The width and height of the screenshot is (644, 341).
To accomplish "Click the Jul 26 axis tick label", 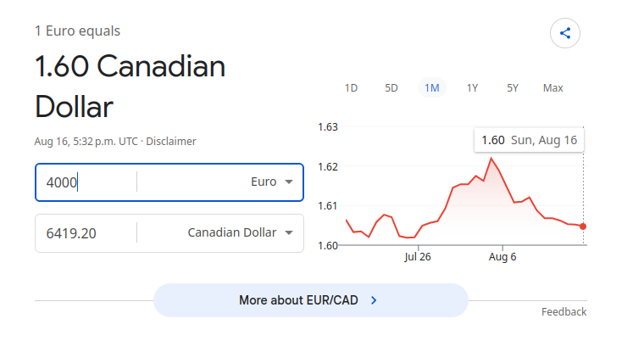I will pos(418,257).
